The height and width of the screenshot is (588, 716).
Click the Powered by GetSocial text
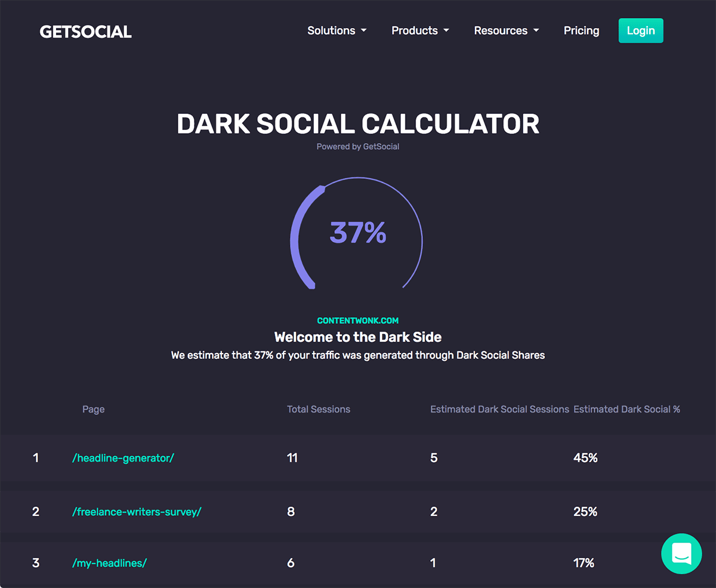pos(358,147)
